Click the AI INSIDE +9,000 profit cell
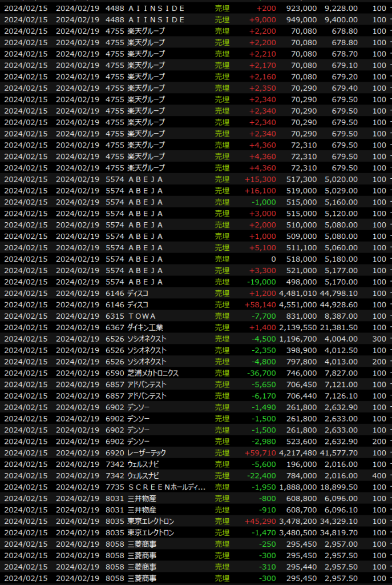The image size is (392, 585). [x=264, y=20]
